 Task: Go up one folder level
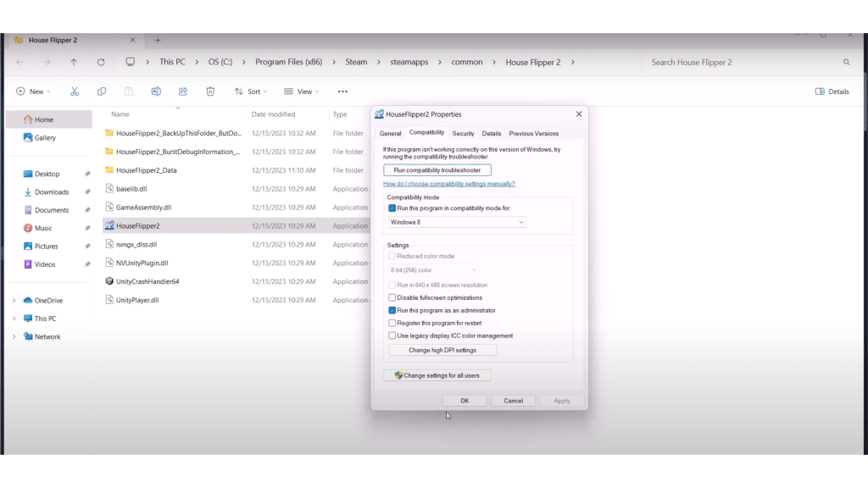74,62
